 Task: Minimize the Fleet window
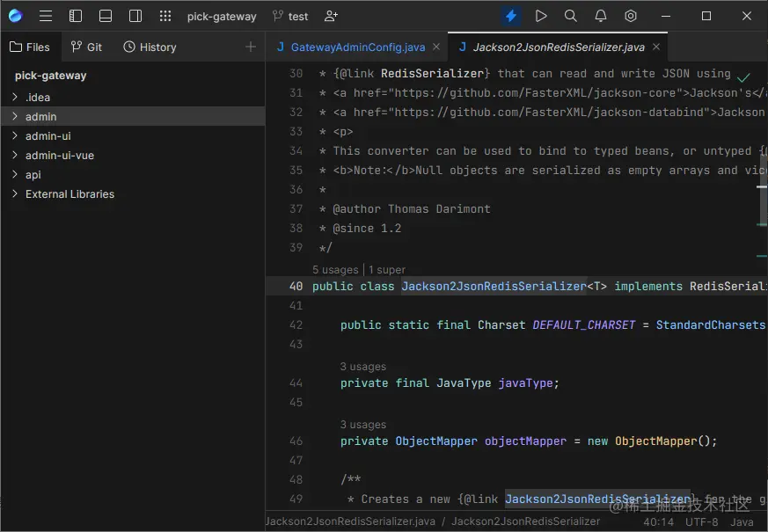click(666, 16)
